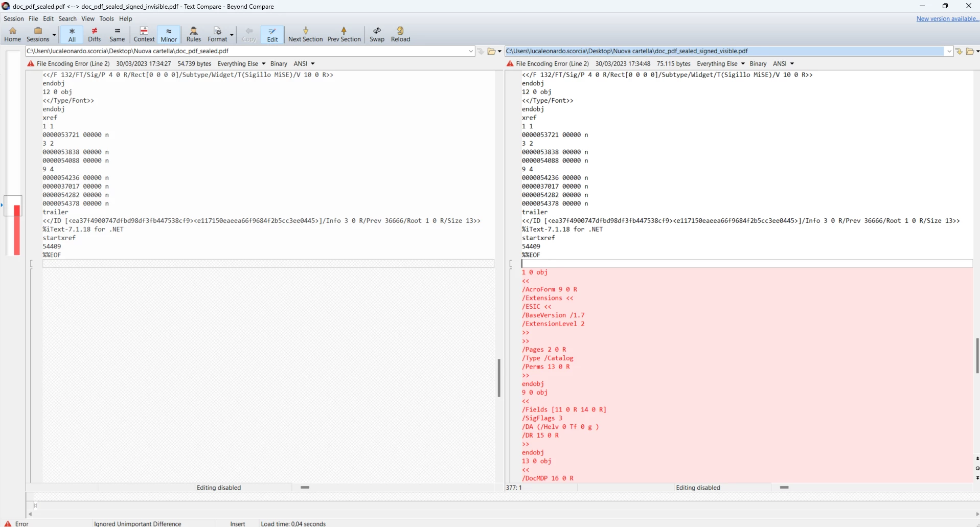Reload the compared files
The height and width of the screenshot is (527, 980).
[x=401, y=34]
